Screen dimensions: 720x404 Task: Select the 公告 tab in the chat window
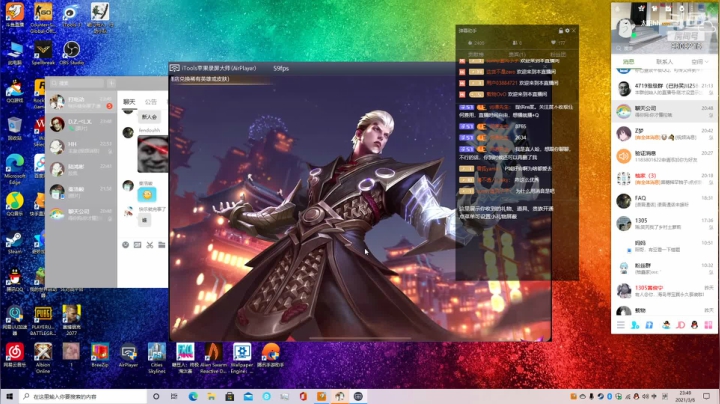pyautogui.click(x=151, y=101)
